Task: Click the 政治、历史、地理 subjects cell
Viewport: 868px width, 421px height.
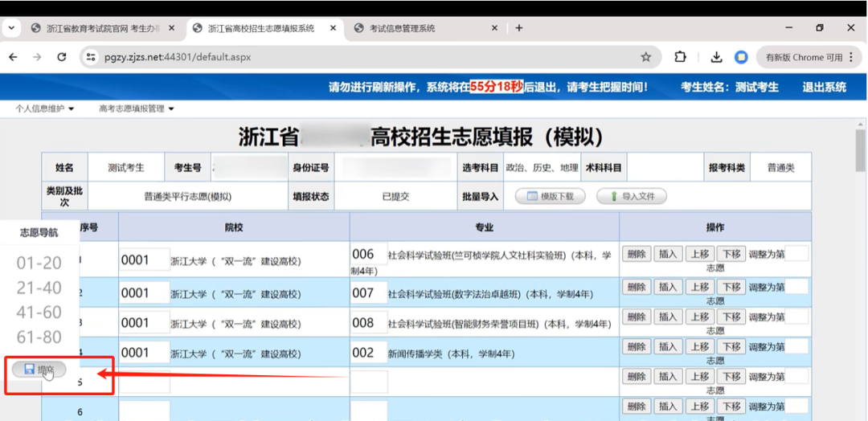Action: pyautogui.click(x=542, y=168)
